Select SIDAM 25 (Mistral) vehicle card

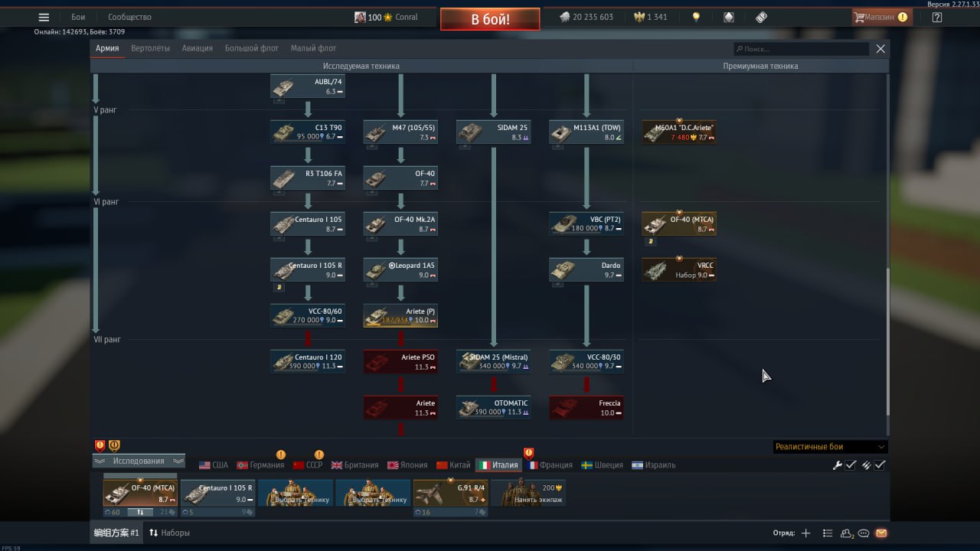(493, 362)
